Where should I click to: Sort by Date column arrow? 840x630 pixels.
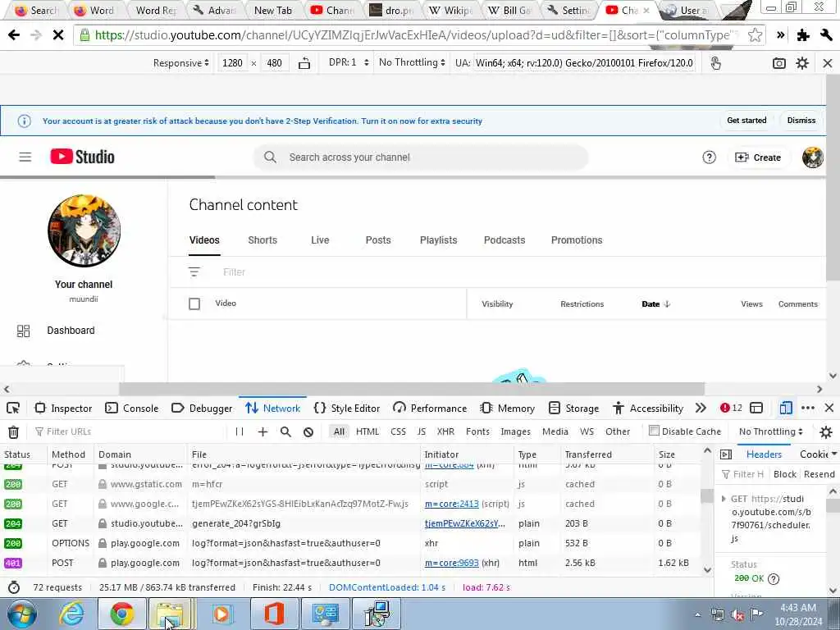[667, 304]
